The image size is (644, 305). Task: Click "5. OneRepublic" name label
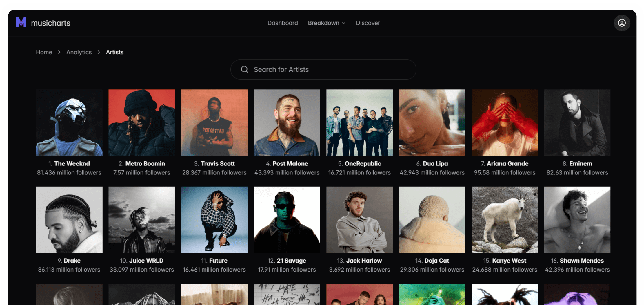[360, 164]
